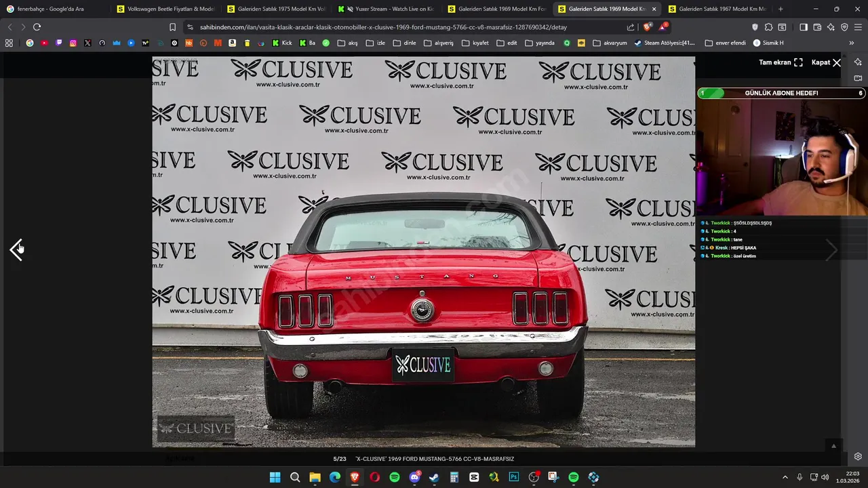Open the dinle bookmarks folder
868x488 pixels.
pos(404,43)
